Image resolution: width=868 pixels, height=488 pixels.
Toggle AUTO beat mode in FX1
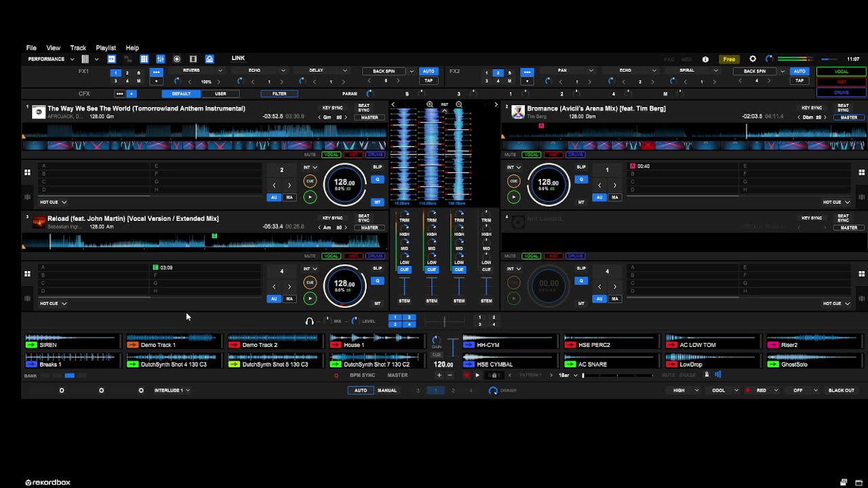pyautogui.click(x=429, y=71)
